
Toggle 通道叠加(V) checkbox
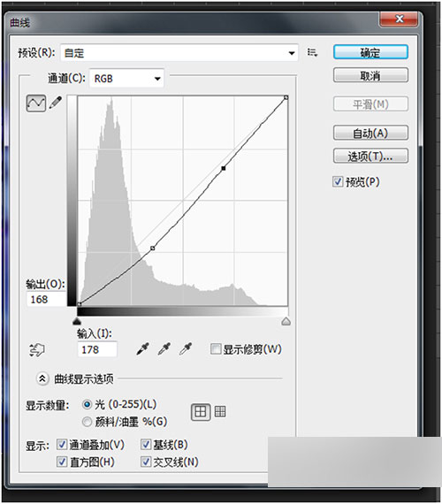coord(61,445)
